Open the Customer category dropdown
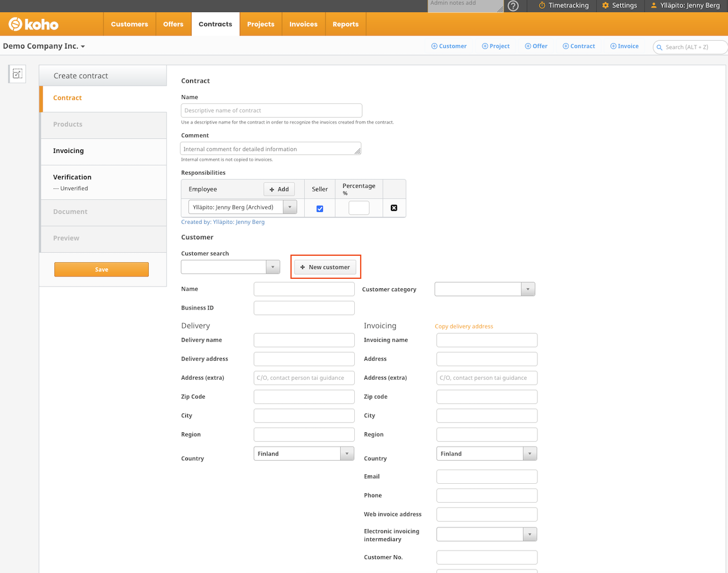Image resolution: width=728 pixels, height=573 pixels. pyautogui.click(x=485, y=289)
